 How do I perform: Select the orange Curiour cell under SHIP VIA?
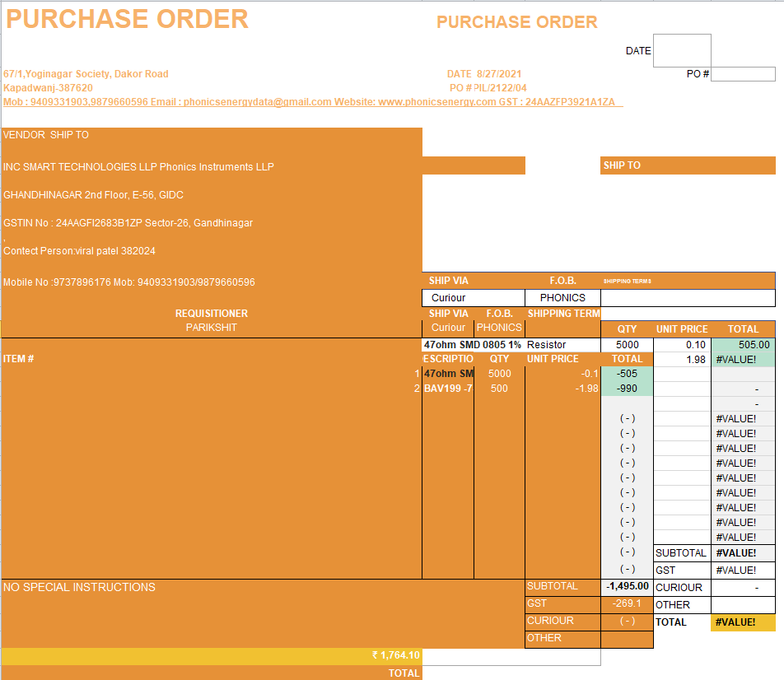[x=448, y=328]
